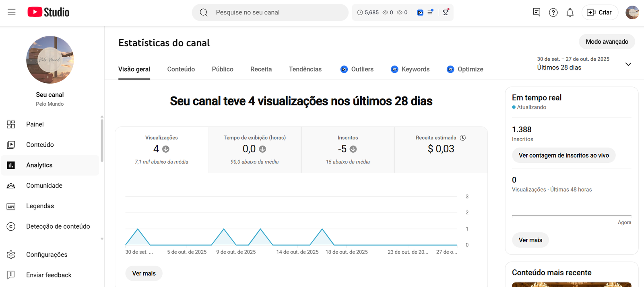Click the 'Atualizando' status text
Viewport: 644px width, 287px height.
coord(531,107)
